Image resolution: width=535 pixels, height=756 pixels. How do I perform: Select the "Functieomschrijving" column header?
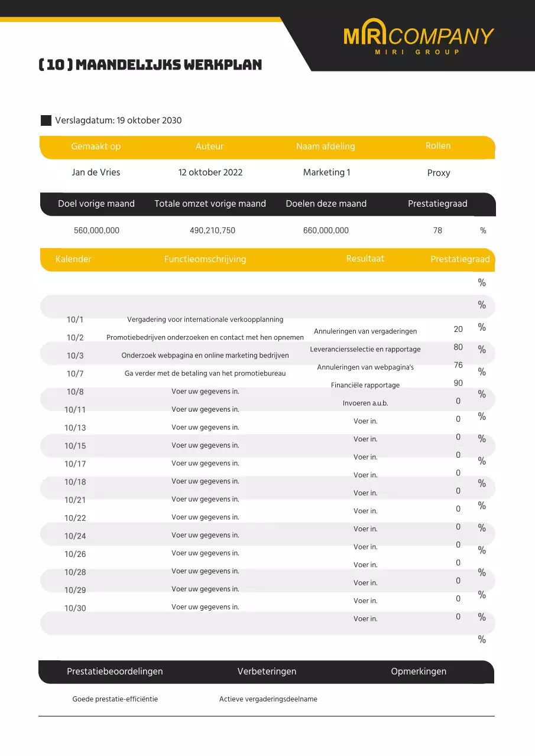point(205,259)
